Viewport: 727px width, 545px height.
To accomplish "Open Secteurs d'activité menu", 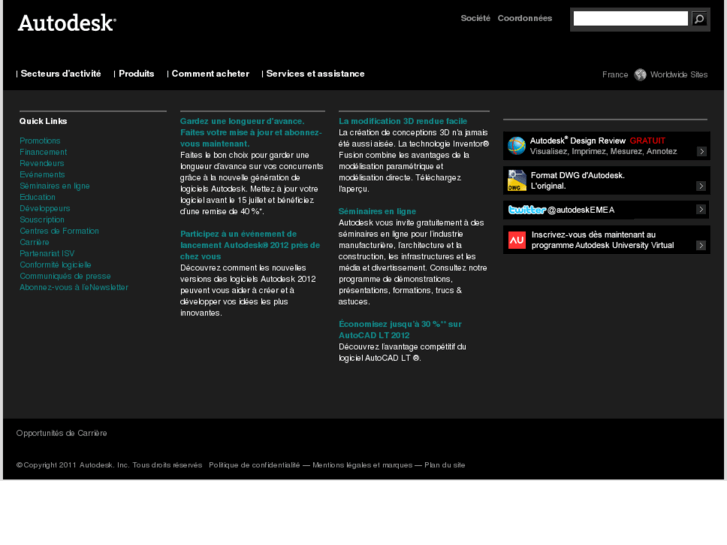I will (61, 74).
